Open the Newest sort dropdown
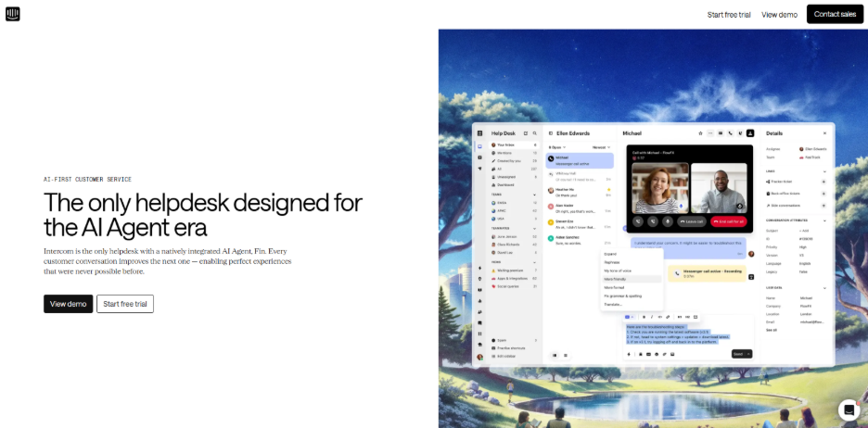868x428 pixels. [x=601, y=147]
